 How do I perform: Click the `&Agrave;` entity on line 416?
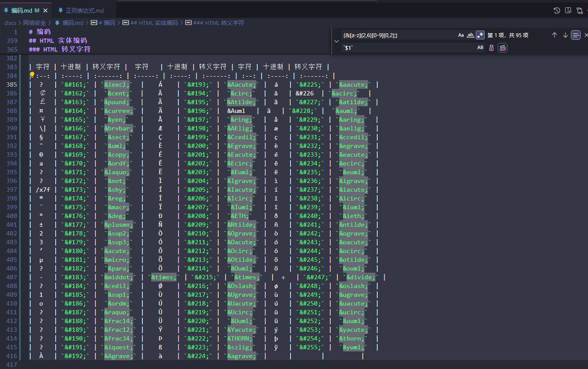[118, 355]
